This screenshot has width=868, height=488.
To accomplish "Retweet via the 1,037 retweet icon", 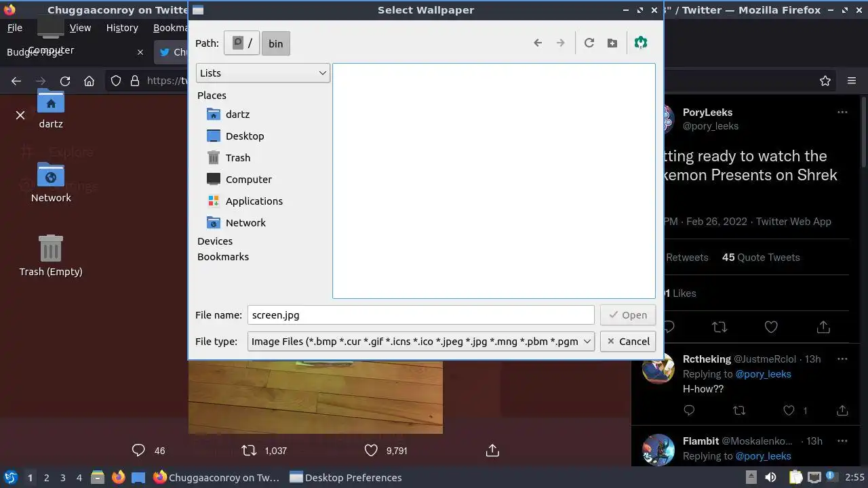I will [249, 450].
